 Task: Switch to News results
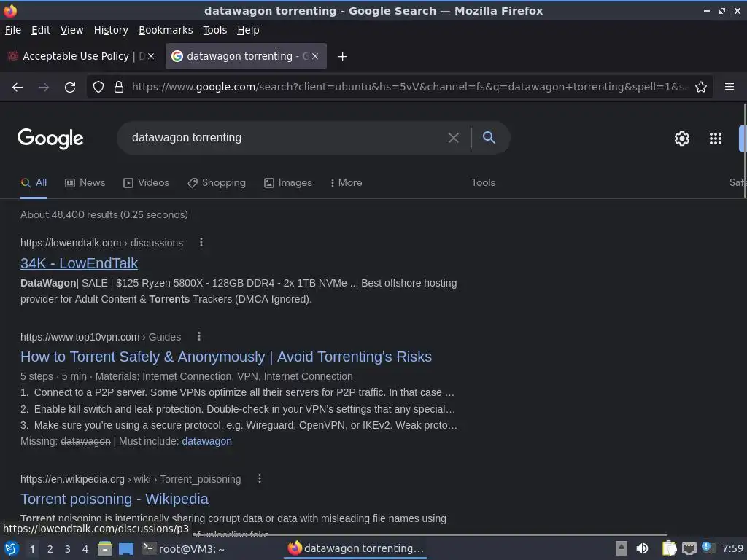[x=85, y=183]
